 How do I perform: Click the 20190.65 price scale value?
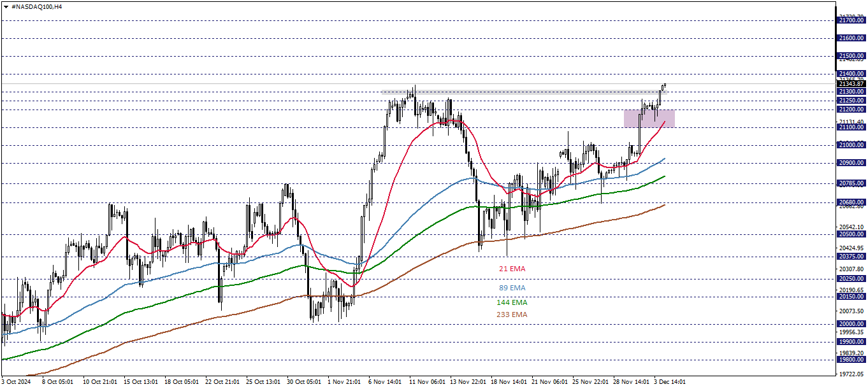(x=851, y=290)
